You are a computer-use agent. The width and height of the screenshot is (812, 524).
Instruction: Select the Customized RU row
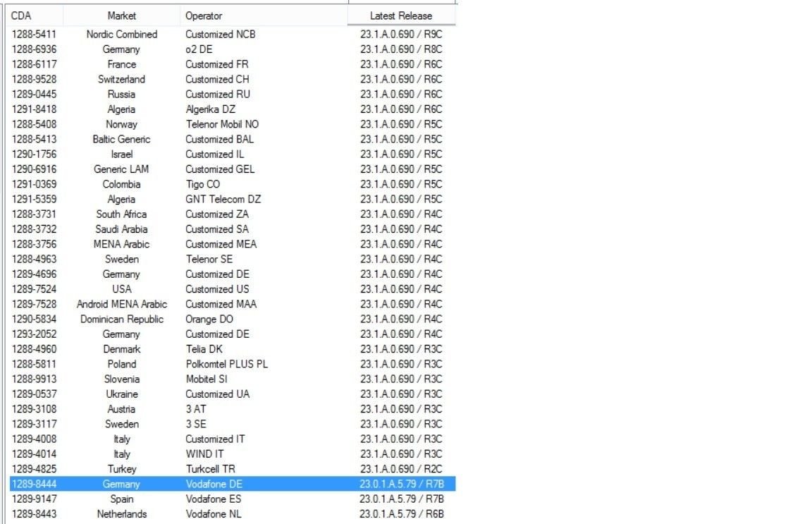click(233, 95)
